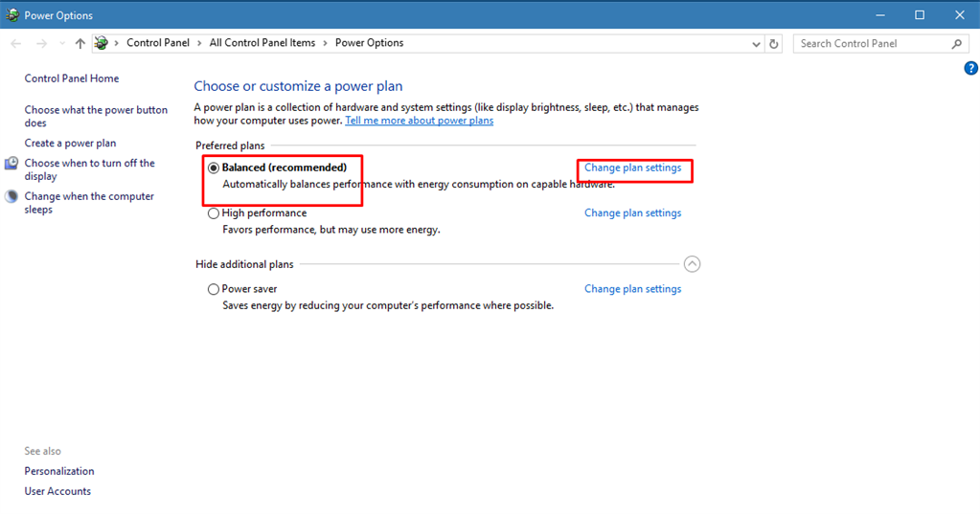Click the Back navigation arrow
This screenshot has width=980, height=514.
pyautogui.click(x=16, y=44)
